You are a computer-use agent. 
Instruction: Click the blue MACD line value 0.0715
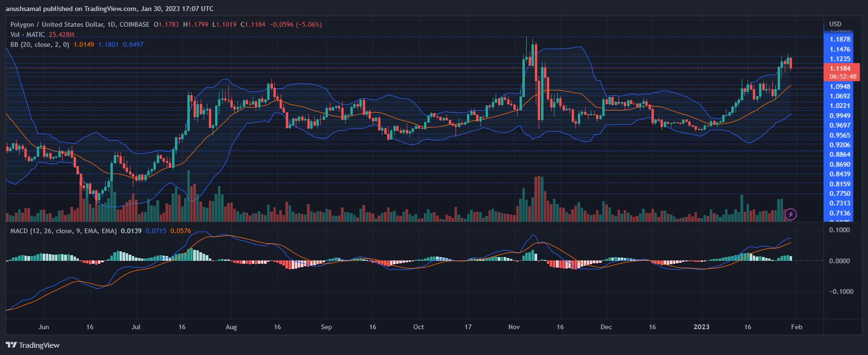[156, 231]
